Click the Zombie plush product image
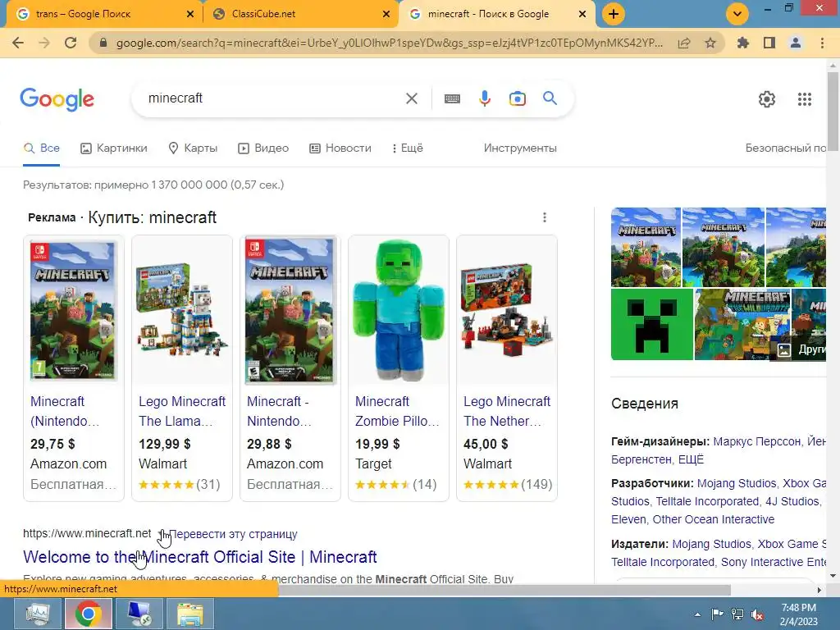The image size is (840, 630). 399,311
